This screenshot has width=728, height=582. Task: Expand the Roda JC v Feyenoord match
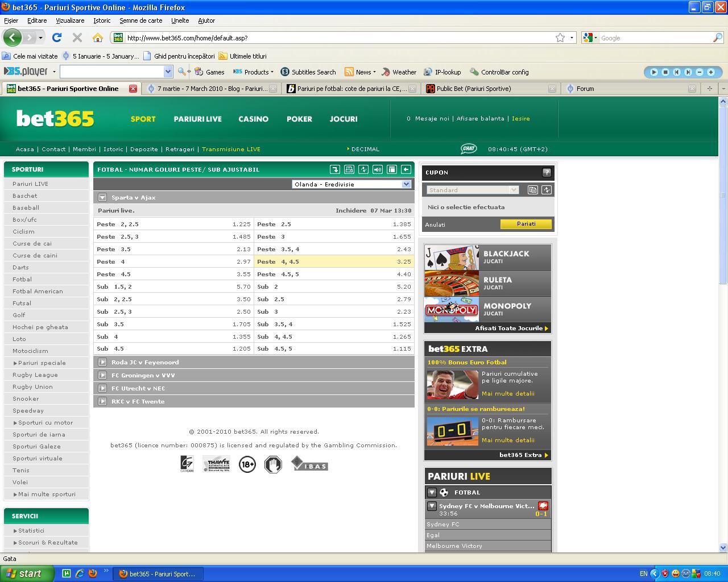pos(102,362)
